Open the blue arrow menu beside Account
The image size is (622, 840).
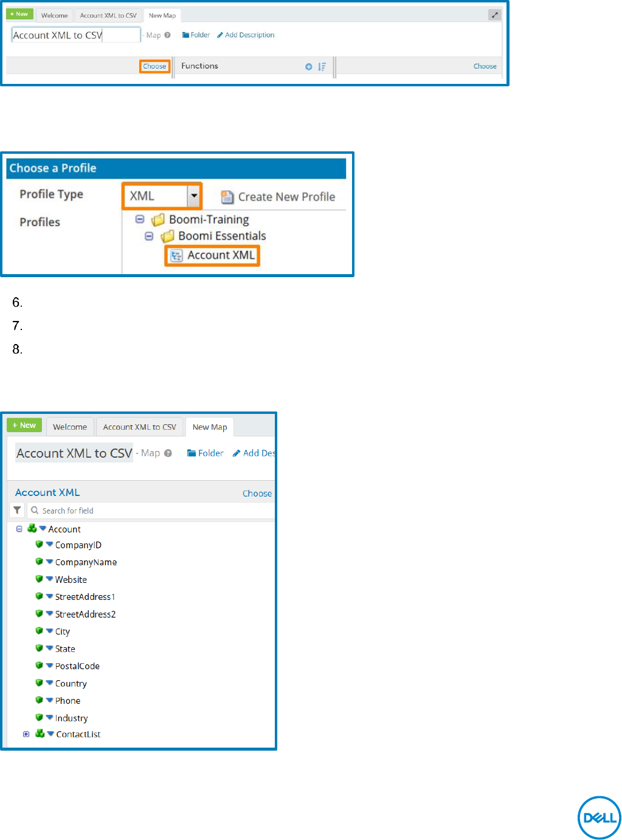pos(43,528)
